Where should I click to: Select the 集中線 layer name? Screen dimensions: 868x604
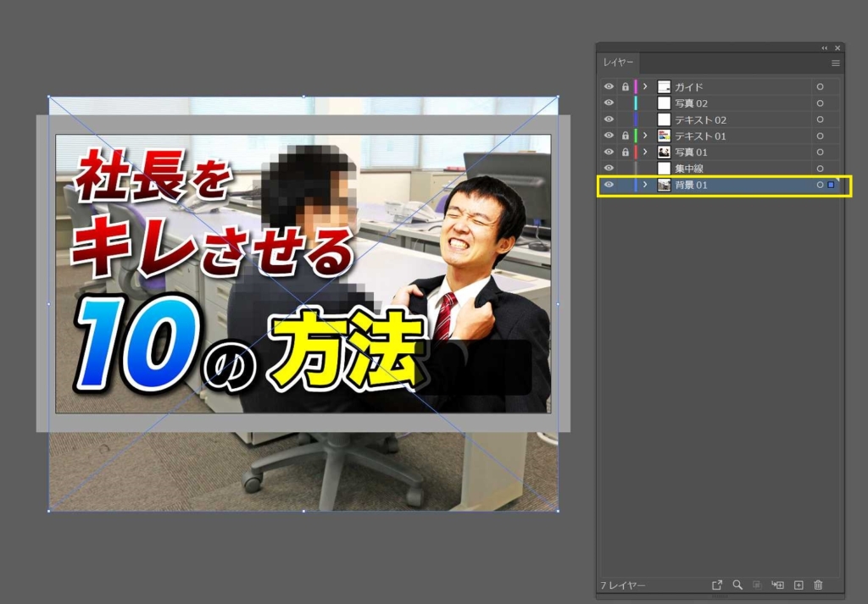(689, 169)
